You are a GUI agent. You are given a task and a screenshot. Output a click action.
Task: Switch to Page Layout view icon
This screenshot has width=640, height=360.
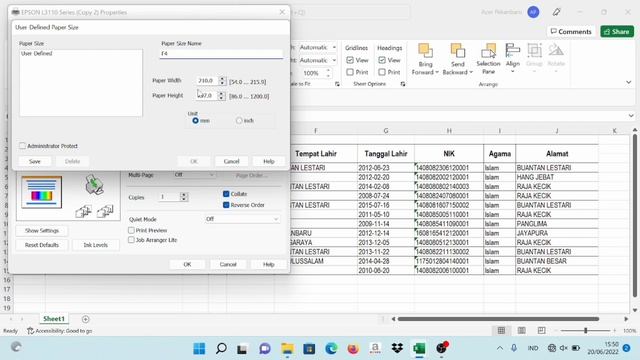(x=522, y=330)
